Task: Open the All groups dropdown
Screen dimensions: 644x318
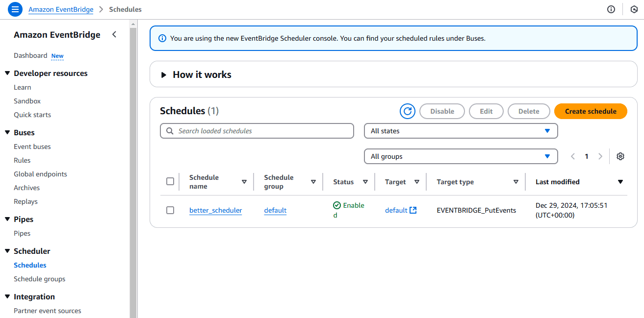Action: click(461, 156)
